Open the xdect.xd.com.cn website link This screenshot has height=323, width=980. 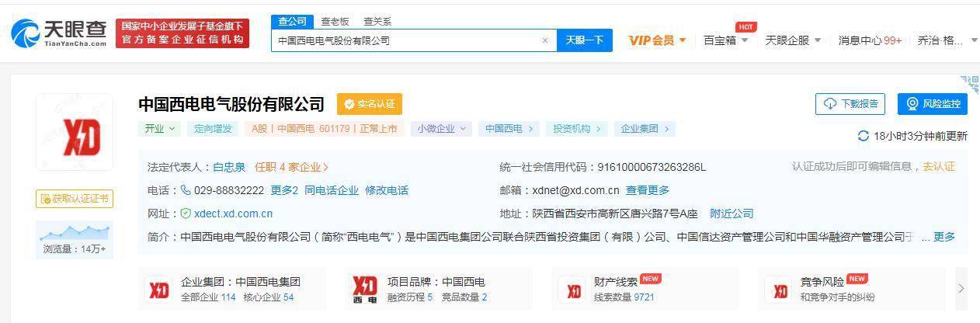point(232,214)
